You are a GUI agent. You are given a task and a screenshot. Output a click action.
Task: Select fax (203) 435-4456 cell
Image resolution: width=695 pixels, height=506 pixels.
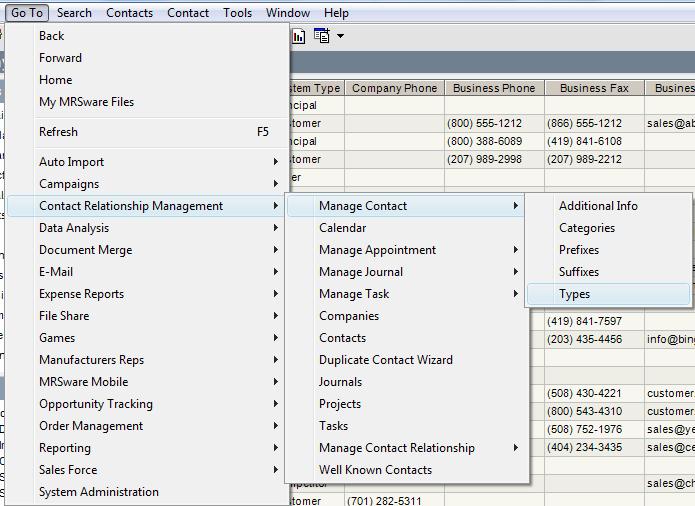coord(594,339)
